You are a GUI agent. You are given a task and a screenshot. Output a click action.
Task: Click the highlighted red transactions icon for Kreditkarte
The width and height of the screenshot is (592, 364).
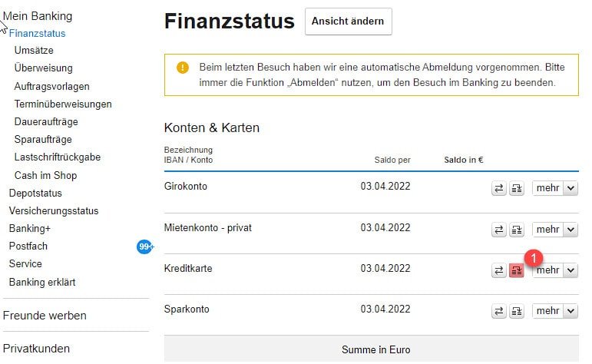click(517, 270)
